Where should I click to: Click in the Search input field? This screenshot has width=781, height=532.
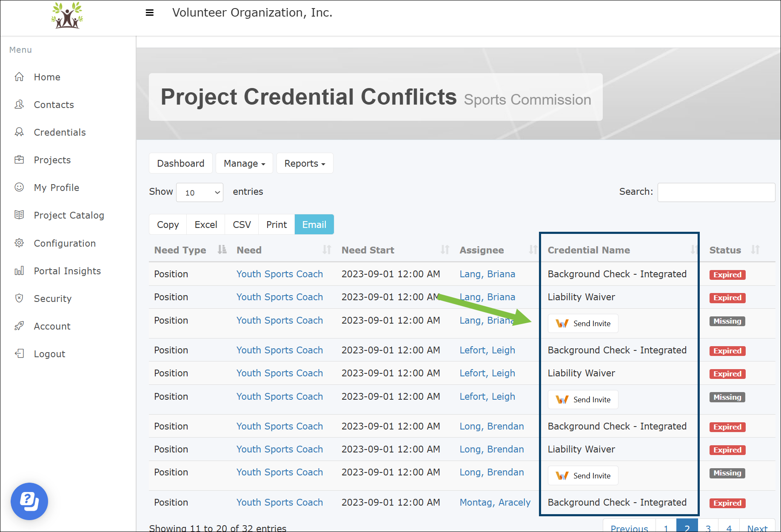click(x=716, y=192)
